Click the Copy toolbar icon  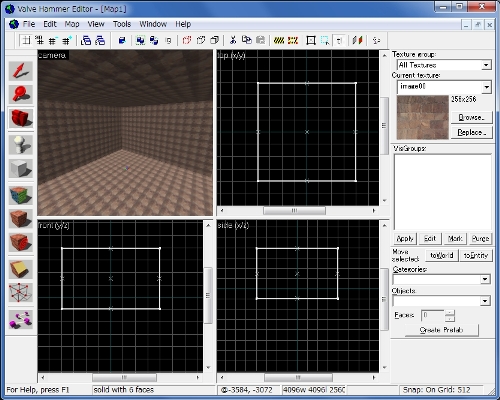[x=247, y=41]
